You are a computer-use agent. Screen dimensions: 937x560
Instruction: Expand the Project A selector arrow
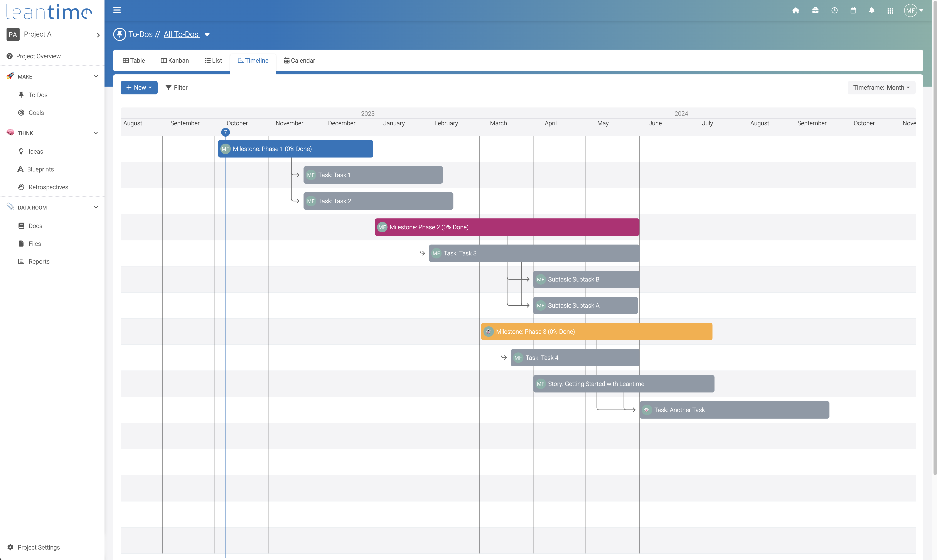tap(98, 35)
